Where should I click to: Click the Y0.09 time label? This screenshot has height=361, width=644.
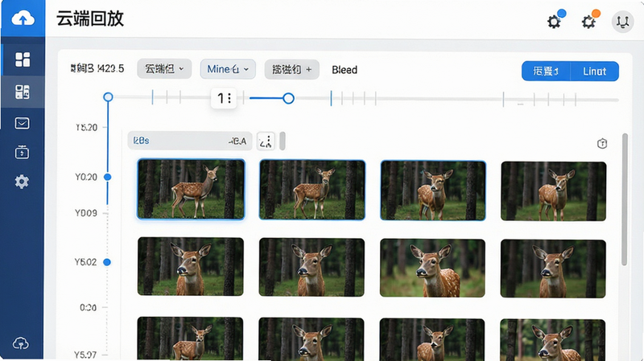(86, 213)
